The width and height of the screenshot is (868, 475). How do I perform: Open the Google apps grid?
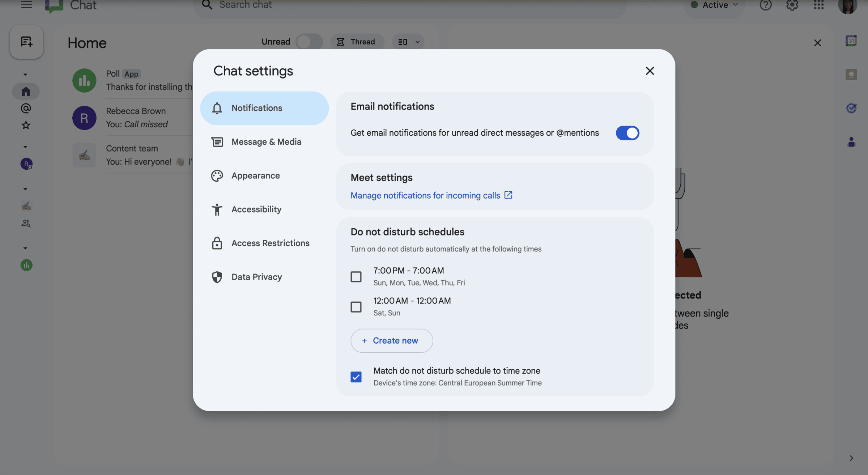(x=818, y=5)
